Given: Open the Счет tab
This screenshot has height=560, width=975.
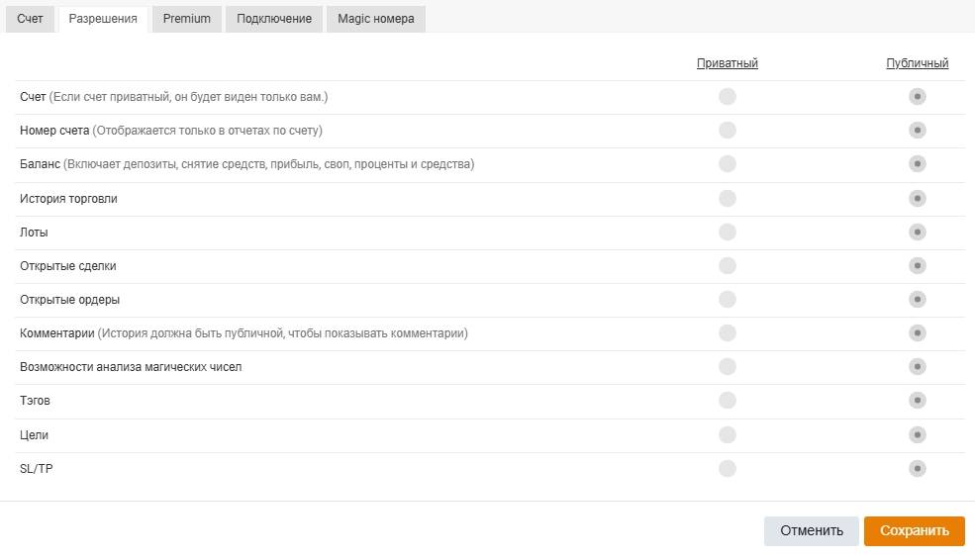Looking at the screenshot, I should [31, 19].
